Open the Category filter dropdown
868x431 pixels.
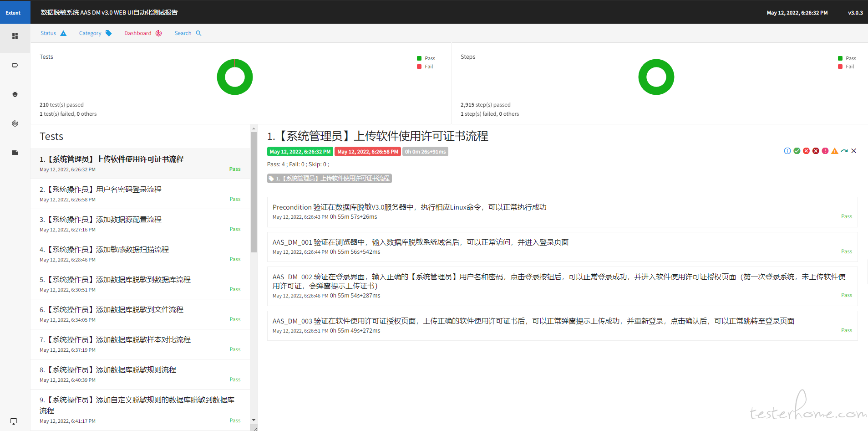(x=95, y=33)
